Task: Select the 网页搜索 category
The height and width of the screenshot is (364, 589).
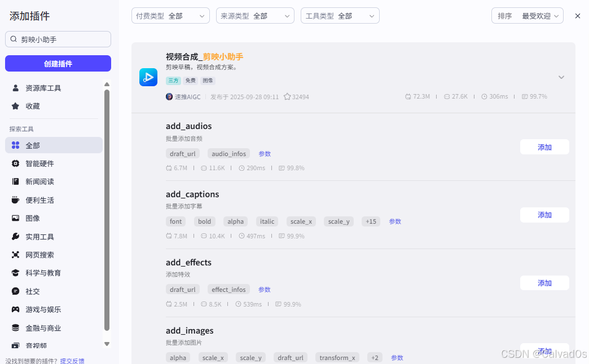Action: (x=54, y=255)
